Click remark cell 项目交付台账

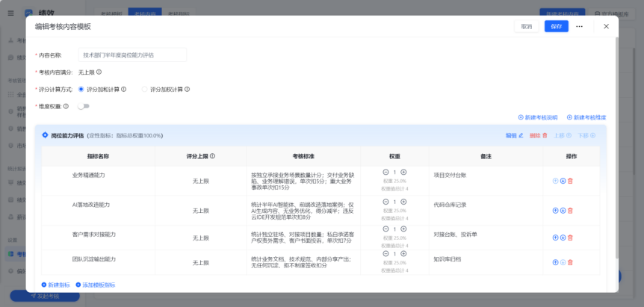coord(450,175)
